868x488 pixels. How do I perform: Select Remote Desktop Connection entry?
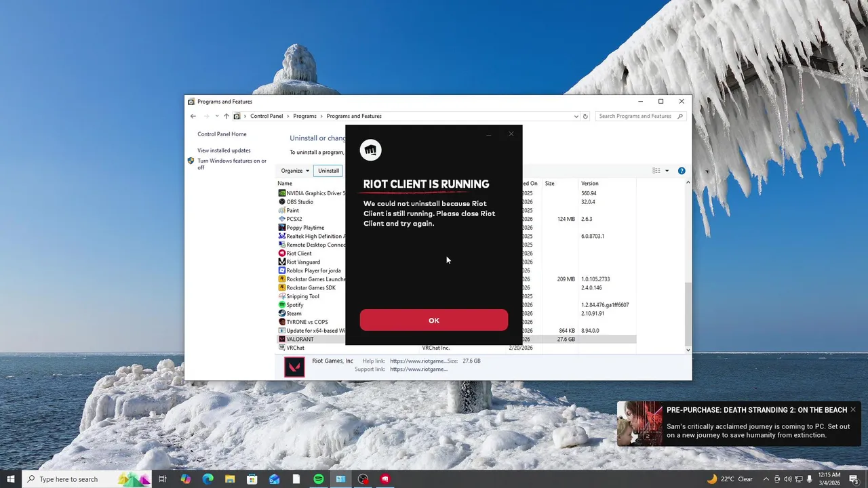(311, 245)
